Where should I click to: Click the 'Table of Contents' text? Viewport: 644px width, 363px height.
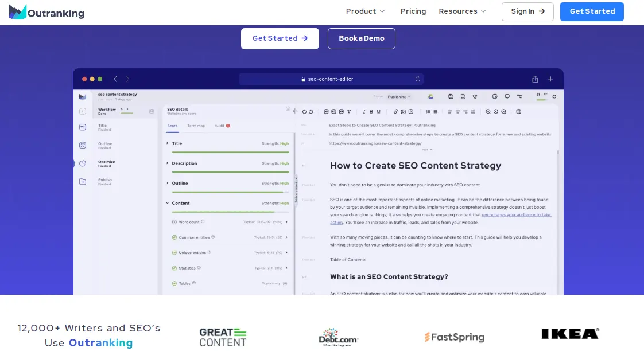point(348,260)
